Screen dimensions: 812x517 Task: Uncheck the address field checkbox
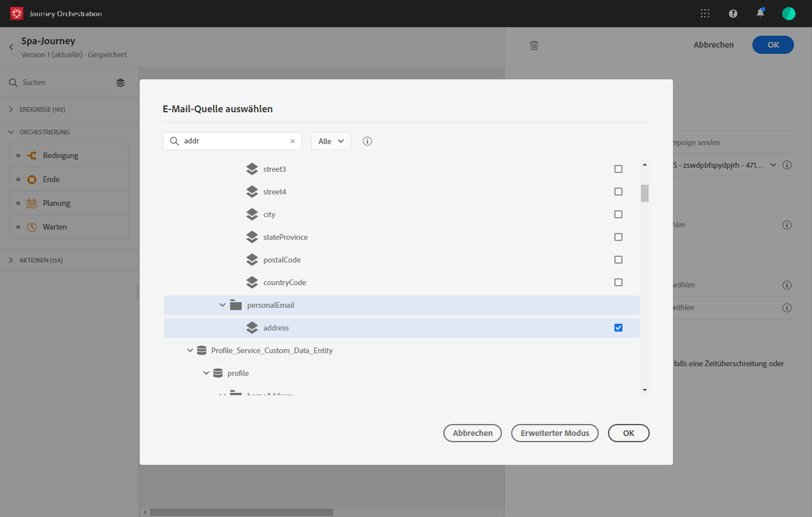point(618,328)
